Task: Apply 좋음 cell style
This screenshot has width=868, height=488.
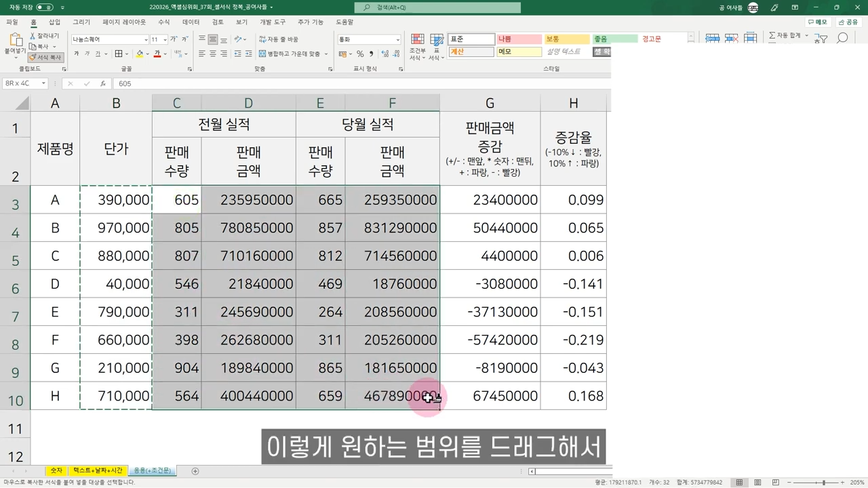Action: coord(615,39)
